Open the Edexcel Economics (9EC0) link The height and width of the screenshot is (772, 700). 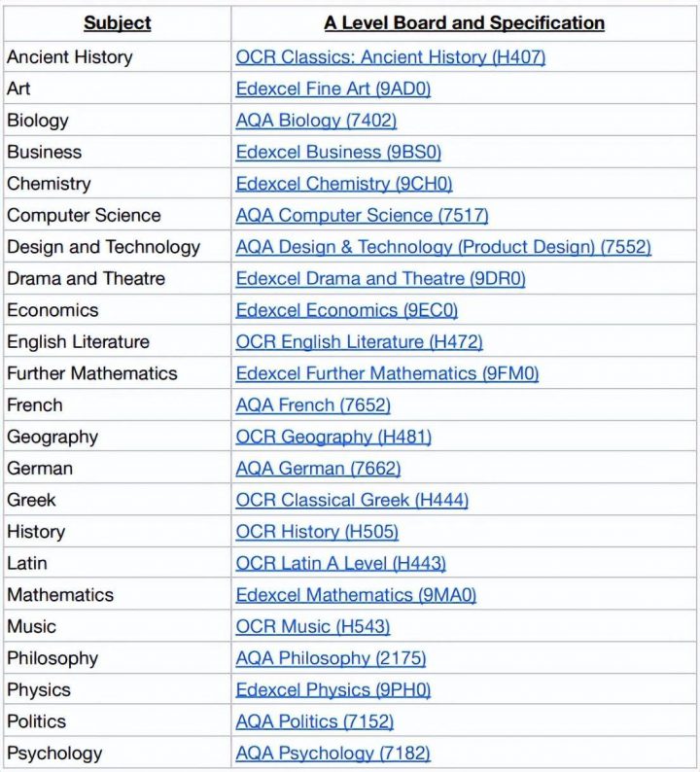click(346, 310)
